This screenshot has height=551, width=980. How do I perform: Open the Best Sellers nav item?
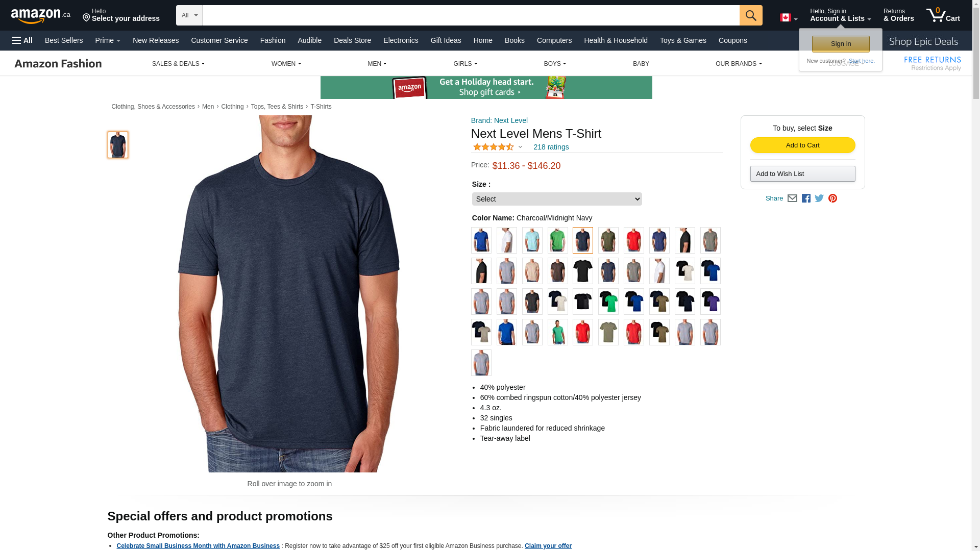pyautogui.click(x=64, y=40)
